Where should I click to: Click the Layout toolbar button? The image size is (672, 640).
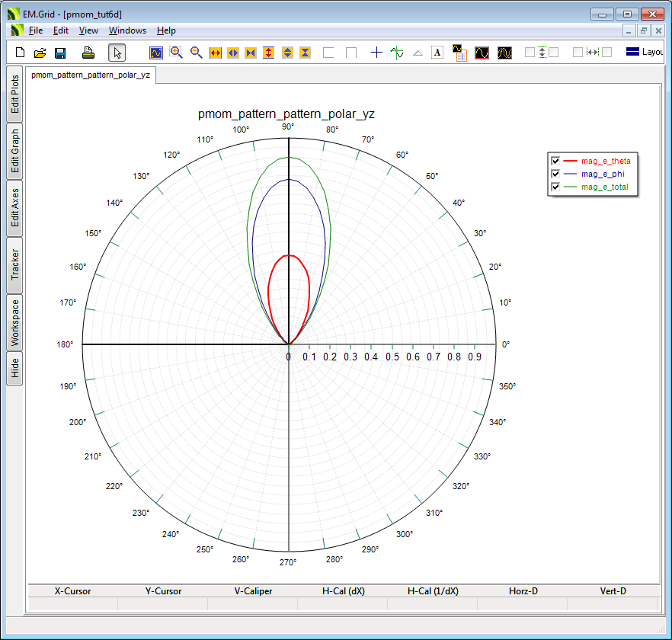[x=644, y=53]
